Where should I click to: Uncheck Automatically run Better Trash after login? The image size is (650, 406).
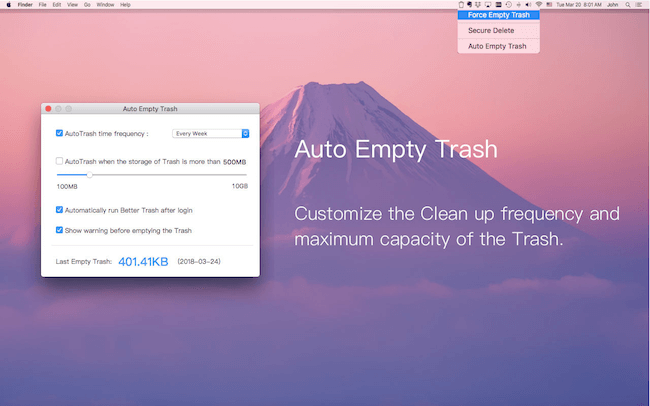pyautogui.click(x=59, y=210)
